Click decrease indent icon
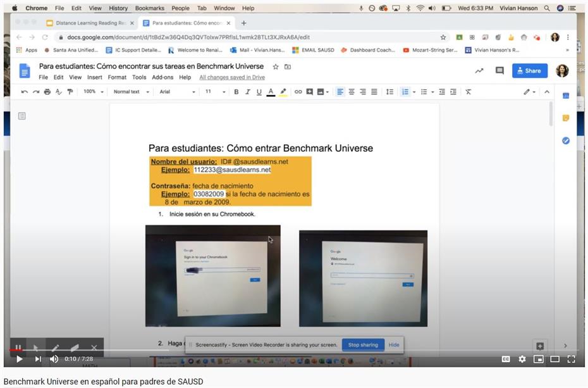The image size is (588, 388). tap(442, 92)
